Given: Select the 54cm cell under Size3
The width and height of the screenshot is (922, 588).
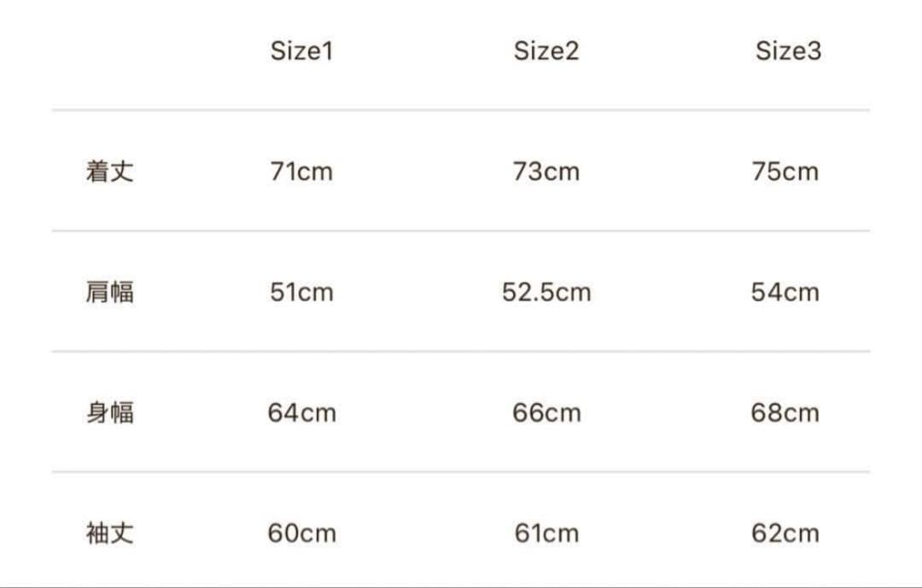Looking at the screenshot, I should point(785,293).
